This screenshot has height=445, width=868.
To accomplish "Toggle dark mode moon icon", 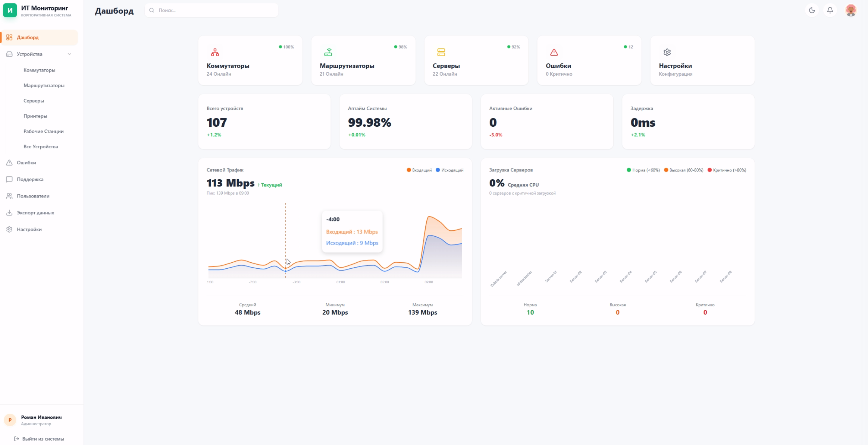I will (x=812, y=10).
